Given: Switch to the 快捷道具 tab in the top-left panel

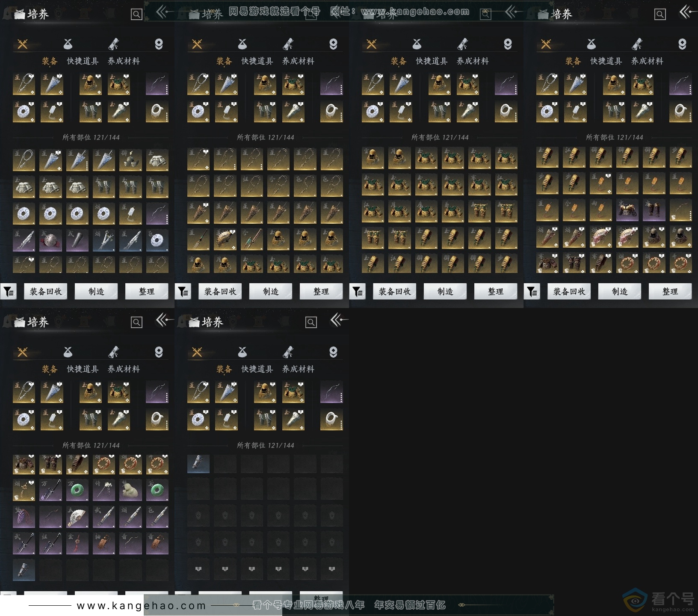Looking at the screenshot, I should point(83,61).
